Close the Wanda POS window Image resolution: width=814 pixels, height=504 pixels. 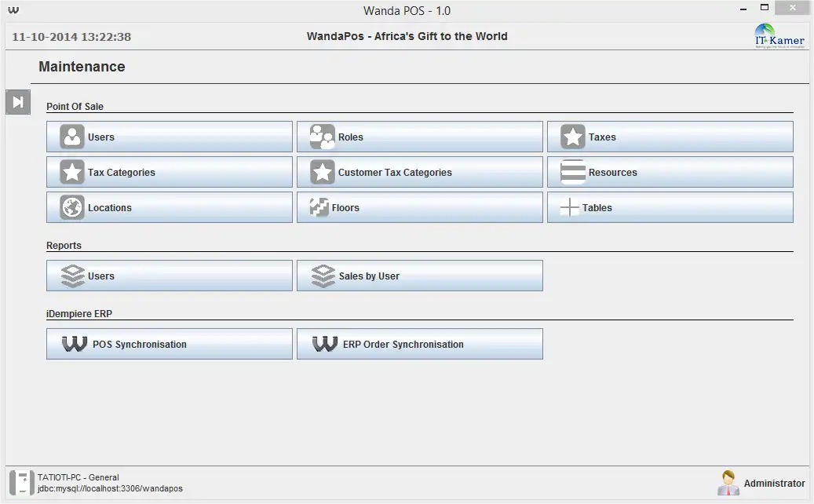coord(792,8)
